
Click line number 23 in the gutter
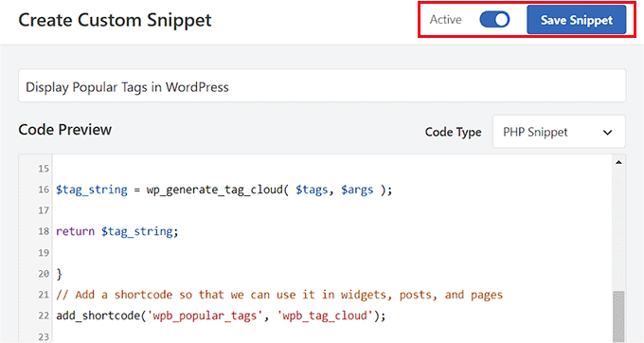point(44,336)
